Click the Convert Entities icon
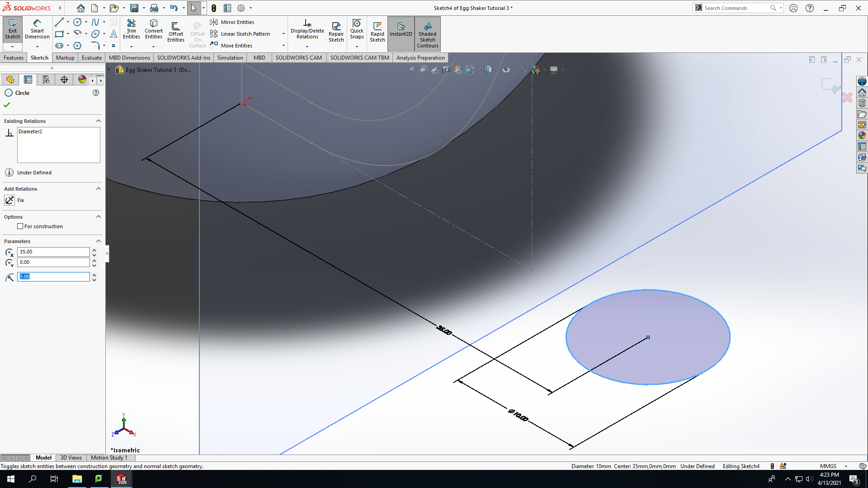Screen dimensions: 868x488 (x=154, y=30)
